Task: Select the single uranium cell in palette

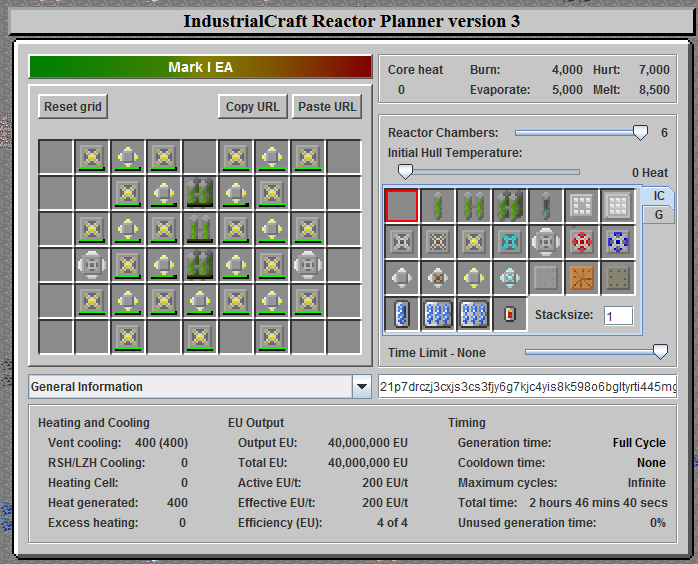Action: point(437,206)
